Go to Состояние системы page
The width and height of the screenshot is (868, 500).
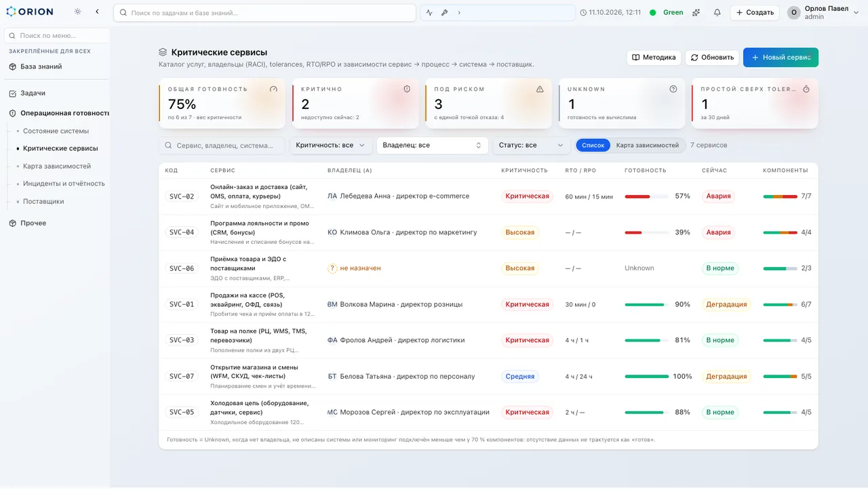click(x=56, y=131)
